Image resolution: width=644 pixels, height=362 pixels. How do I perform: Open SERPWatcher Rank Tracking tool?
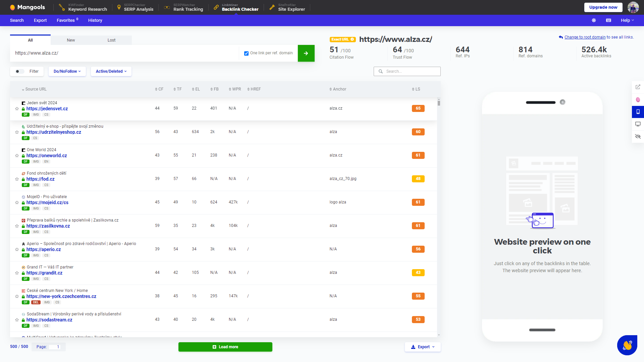(x=183, y=7)
